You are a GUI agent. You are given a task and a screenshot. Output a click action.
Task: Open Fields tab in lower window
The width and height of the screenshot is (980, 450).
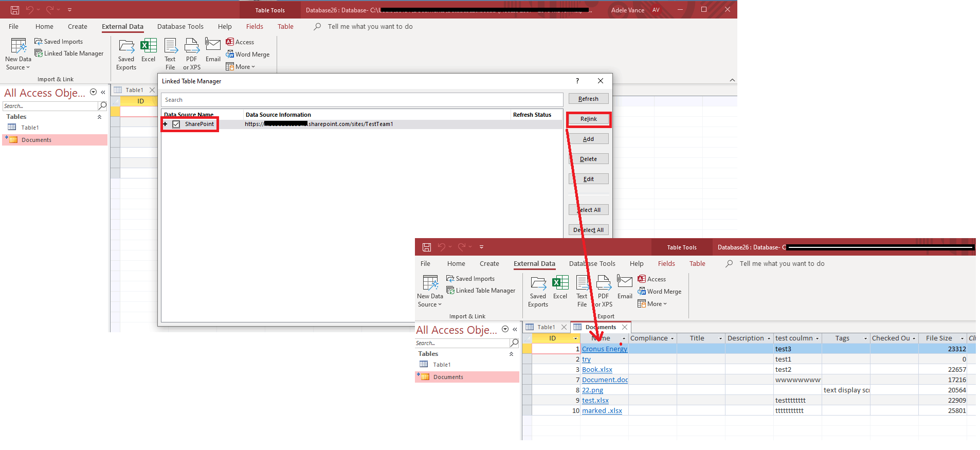click(666, 264)
